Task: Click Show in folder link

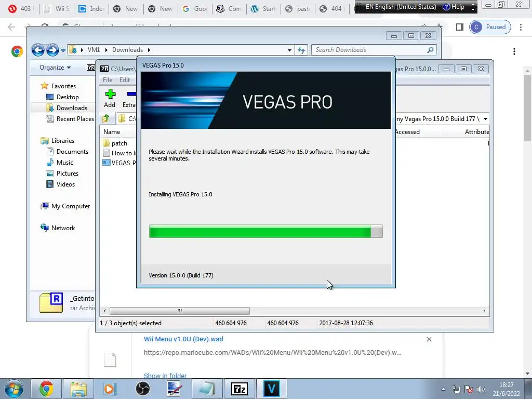Action: [165, 376]
